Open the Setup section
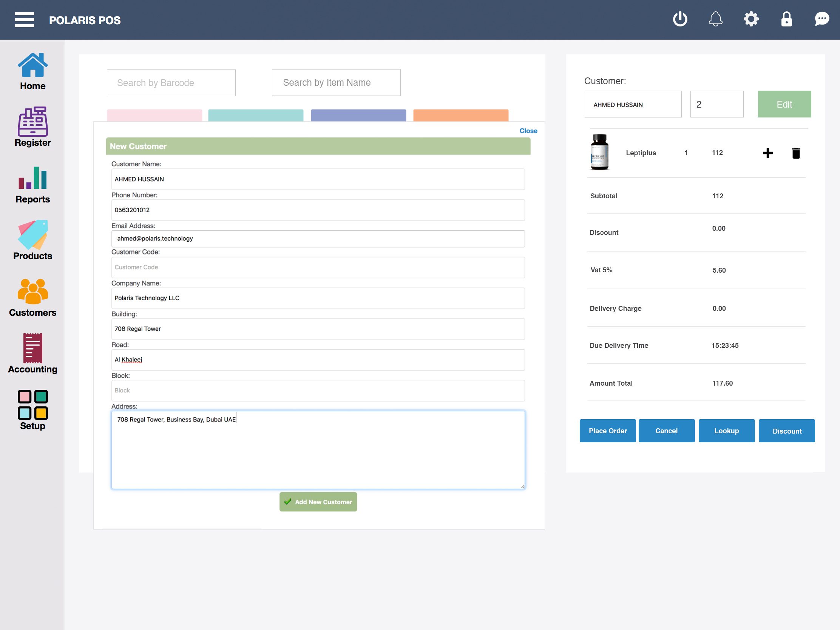 tap(32, 410)
